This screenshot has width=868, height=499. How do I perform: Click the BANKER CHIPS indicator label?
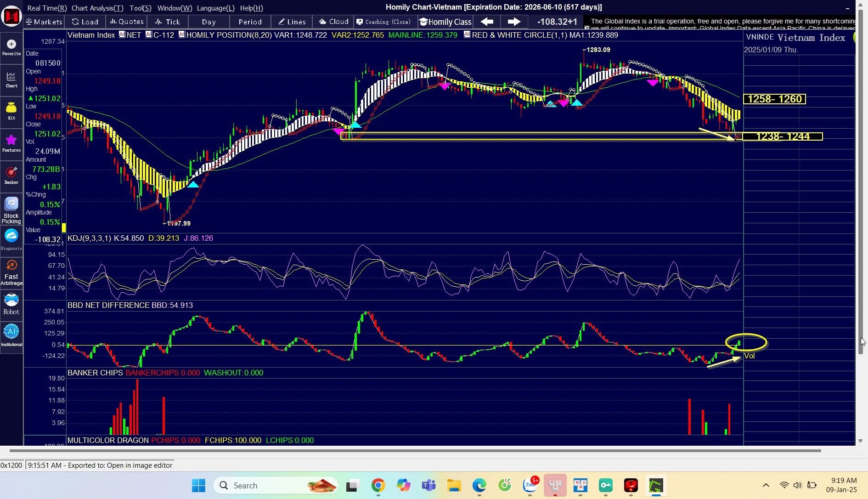click(x=95, y=373)
